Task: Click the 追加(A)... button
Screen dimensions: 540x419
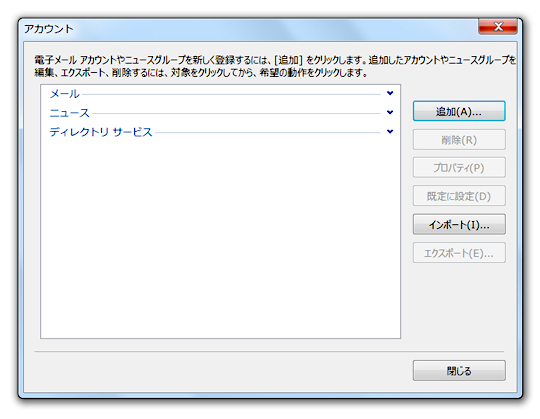Action: click(x=459, y=111)
